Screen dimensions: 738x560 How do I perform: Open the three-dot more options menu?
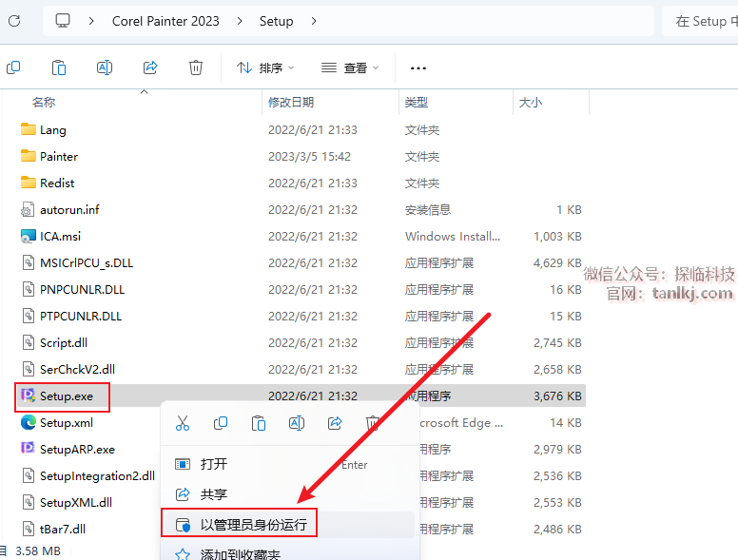(x=418, y=68)
